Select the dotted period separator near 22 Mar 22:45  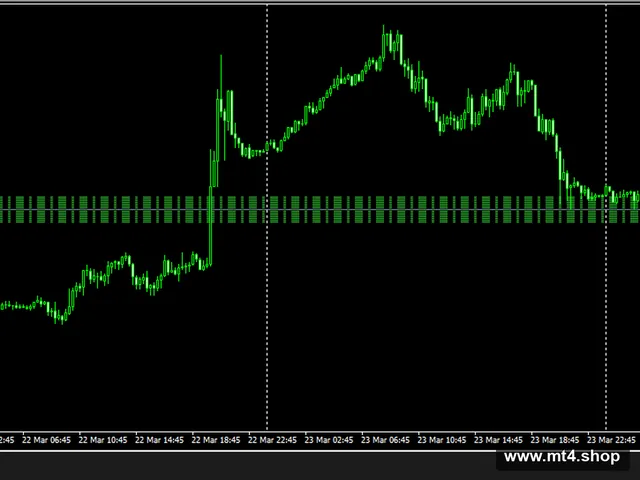[x=267, y=217]
